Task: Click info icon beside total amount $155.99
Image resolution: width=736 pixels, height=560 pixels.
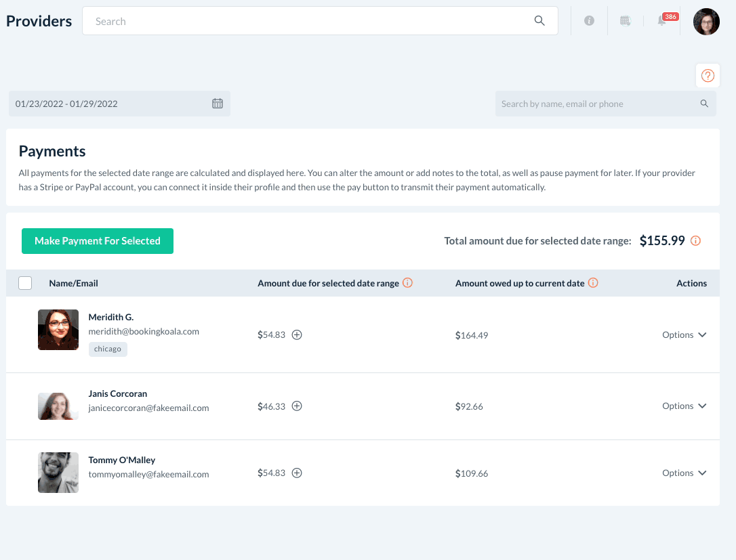Action: [x=695, y=241]
